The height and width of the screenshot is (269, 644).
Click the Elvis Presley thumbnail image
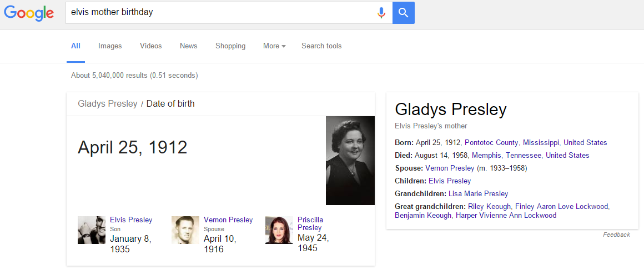point(92,230)
